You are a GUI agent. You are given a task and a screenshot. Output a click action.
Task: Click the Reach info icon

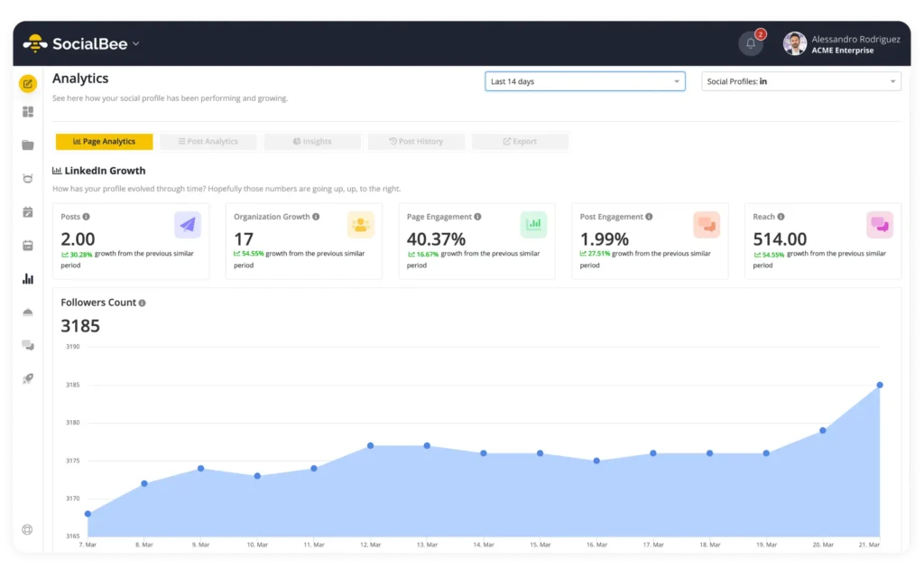(781, 217)
